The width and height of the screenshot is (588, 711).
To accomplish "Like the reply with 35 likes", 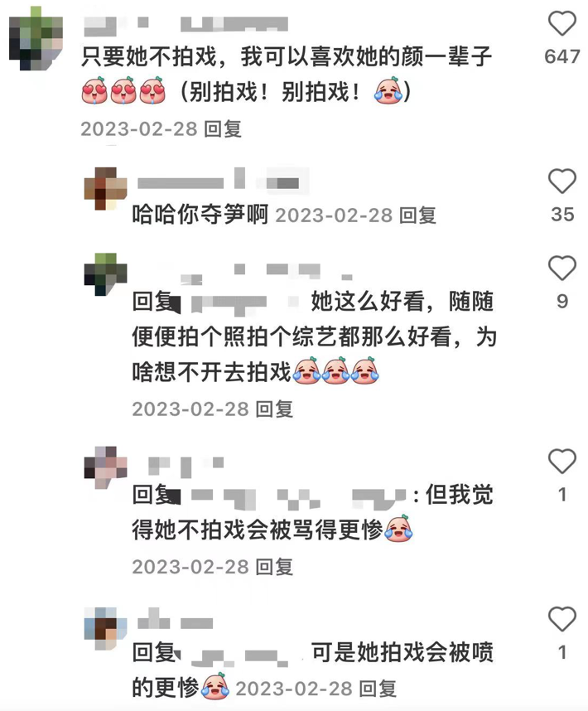I will pos(562,181).
